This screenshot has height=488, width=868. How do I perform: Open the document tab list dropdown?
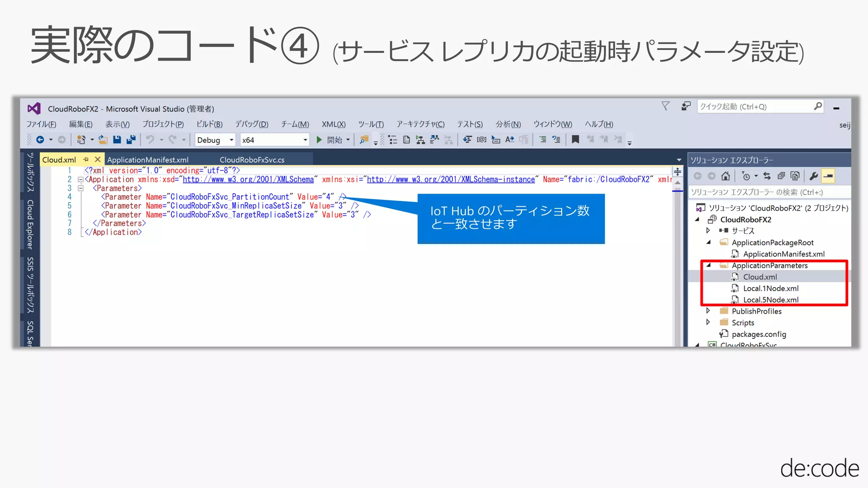679,160
